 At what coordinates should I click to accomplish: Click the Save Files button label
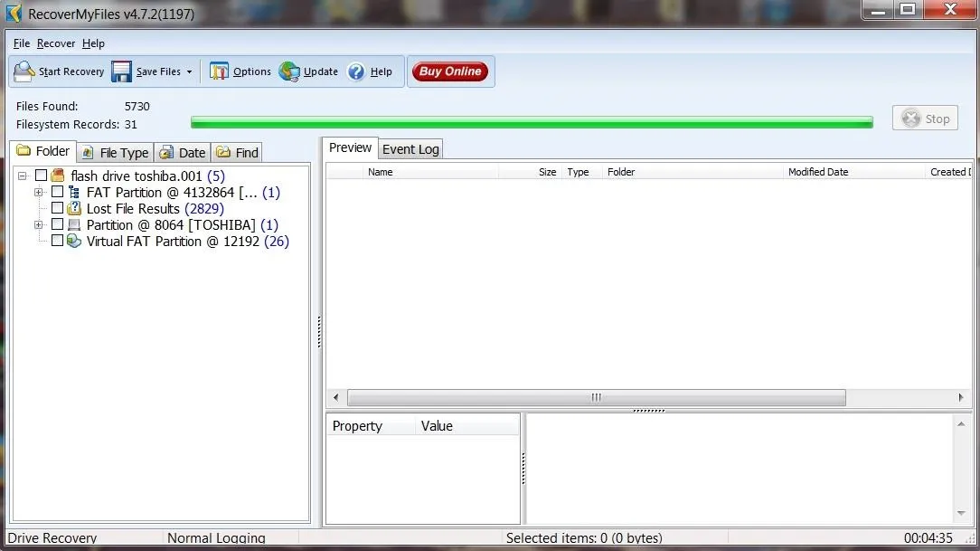tap(158, 71)
